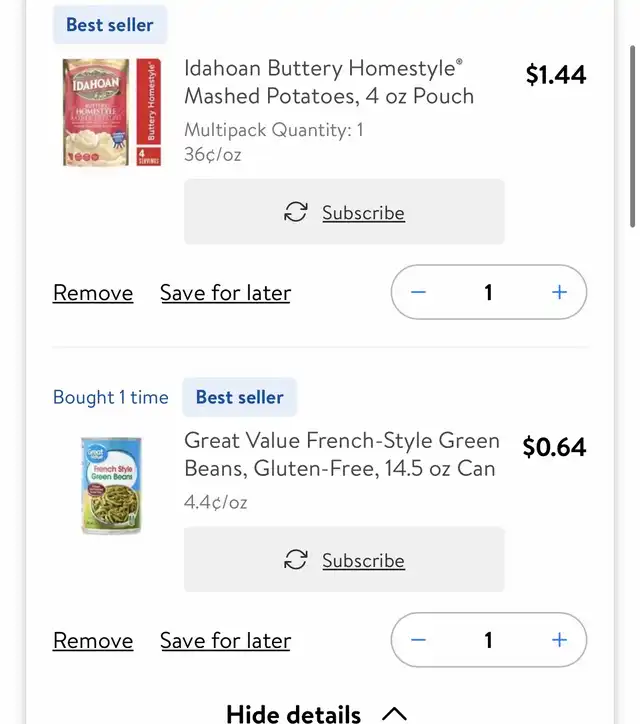This screenshot has height=724, width=640.
Task: Open the Idahoan mashed potatoes product image
Action: point(112,112)
